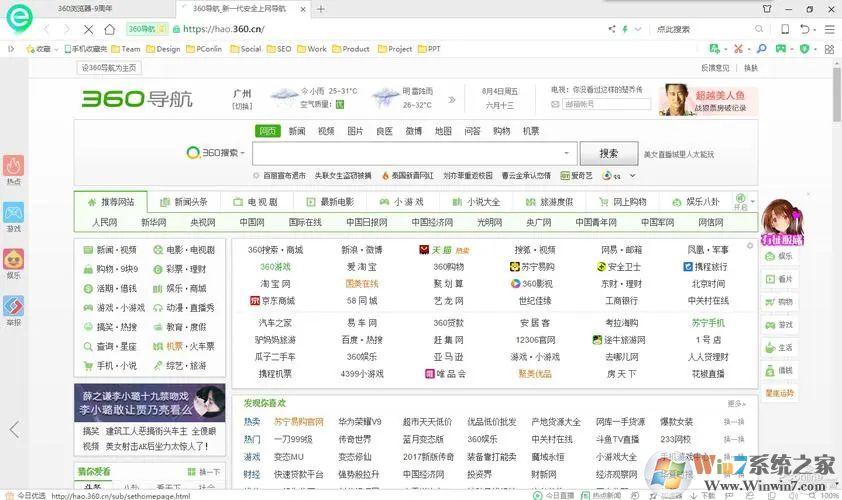Image resolution: width=842 pixels, height=500 pixels.
Task: Switch to 电视剧 category tab
Action: [x=256, y=202]
